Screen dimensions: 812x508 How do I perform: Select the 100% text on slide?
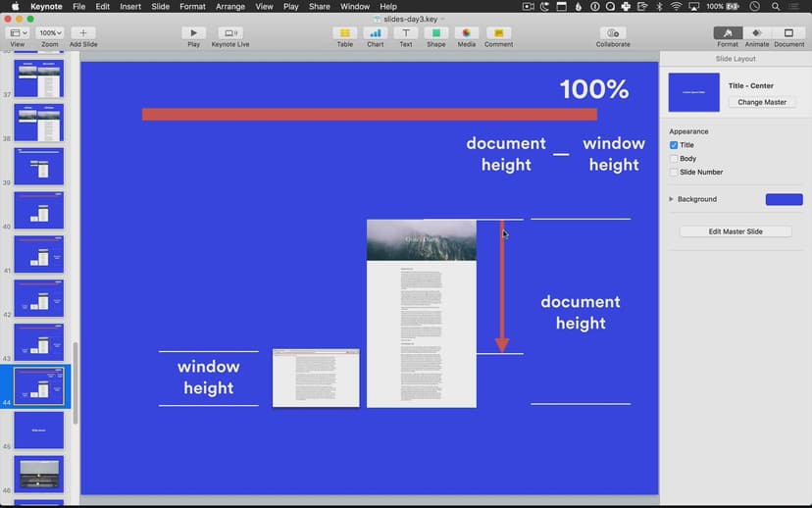click(x=594, y=89)
